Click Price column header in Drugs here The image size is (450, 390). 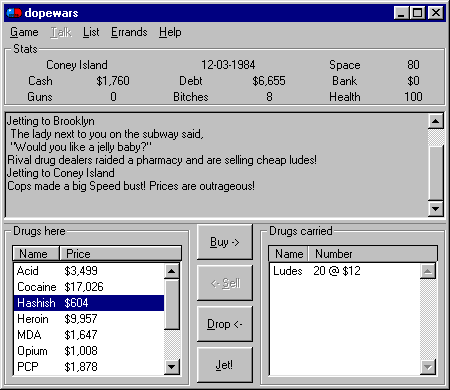click(x=121, y=254)
